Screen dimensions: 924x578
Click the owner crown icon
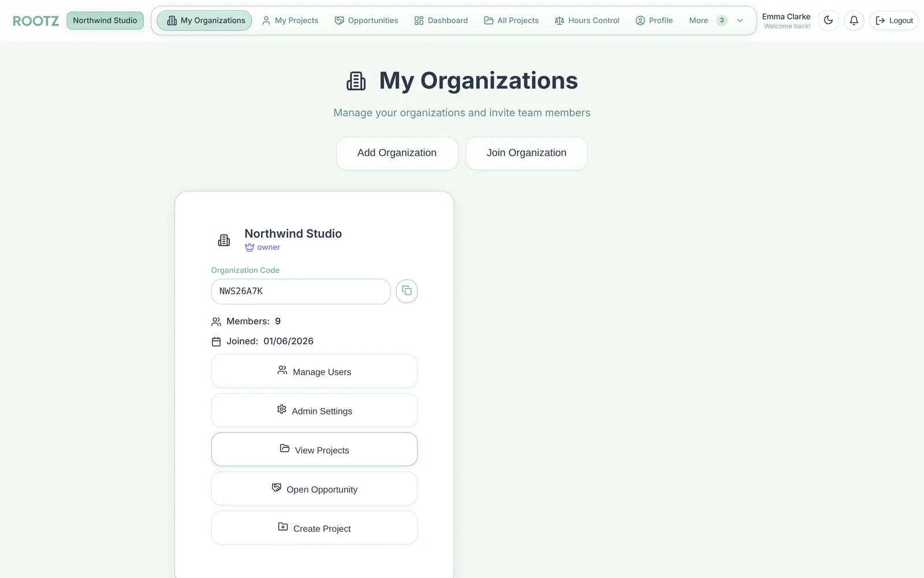[249, 247]
